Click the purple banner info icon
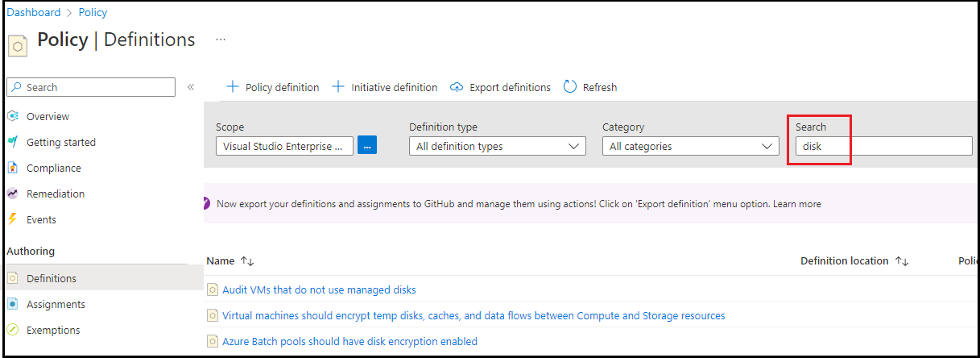This screenshot has height=358, width=980. [207, 203]
